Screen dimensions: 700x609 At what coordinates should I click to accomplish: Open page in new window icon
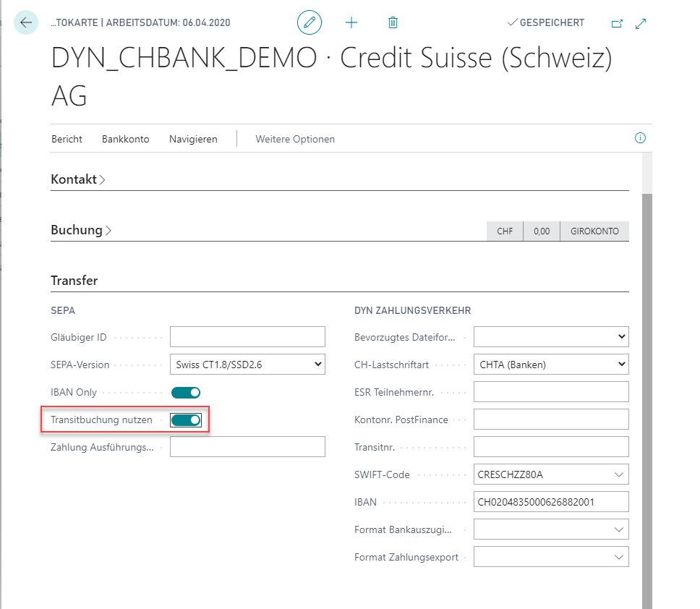[x=617, y=23]
